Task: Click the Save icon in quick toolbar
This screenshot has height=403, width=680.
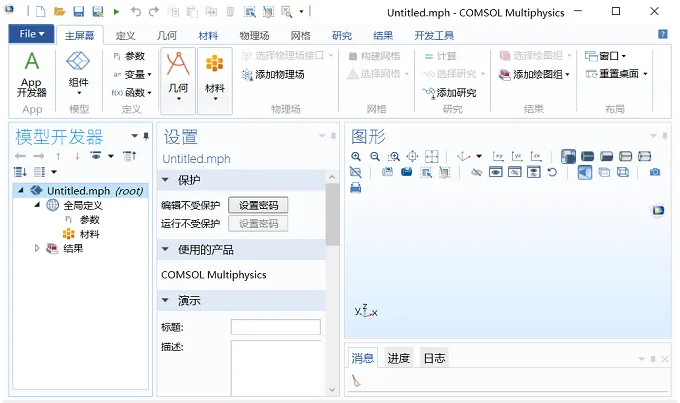Action: [x=78, y=12]
